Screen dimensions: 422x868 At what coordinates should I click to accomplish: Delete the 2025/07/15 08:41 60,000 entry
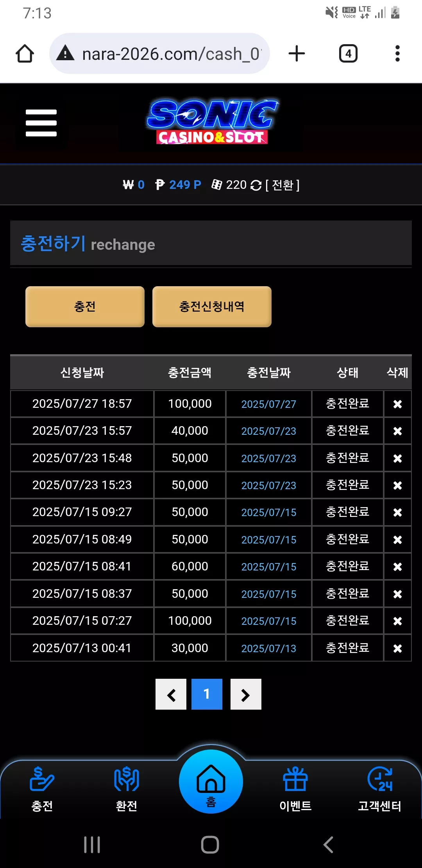click(397, 567)
